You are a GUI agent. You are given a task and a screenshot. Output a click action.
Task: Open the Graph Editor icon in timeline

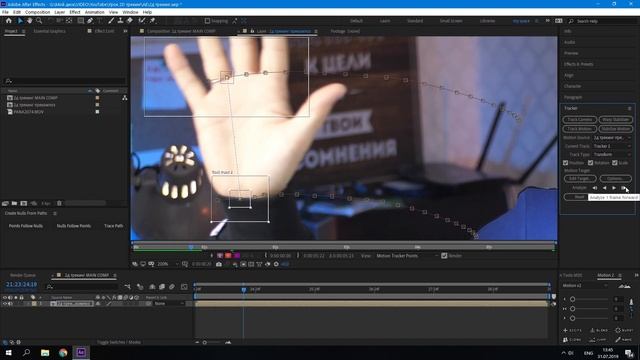[x=184, y=287]
